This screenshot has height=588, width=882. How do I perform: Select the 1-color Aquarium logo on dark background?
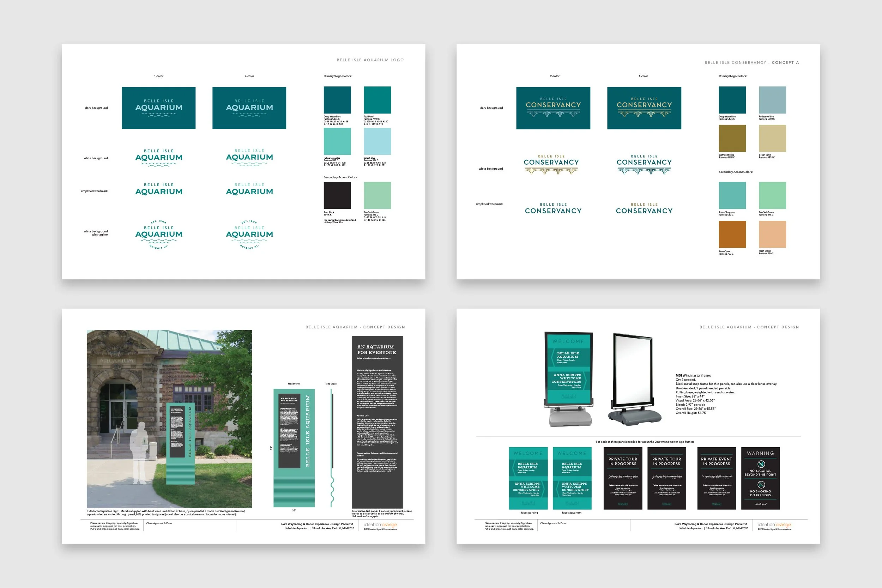click(159, 108)
